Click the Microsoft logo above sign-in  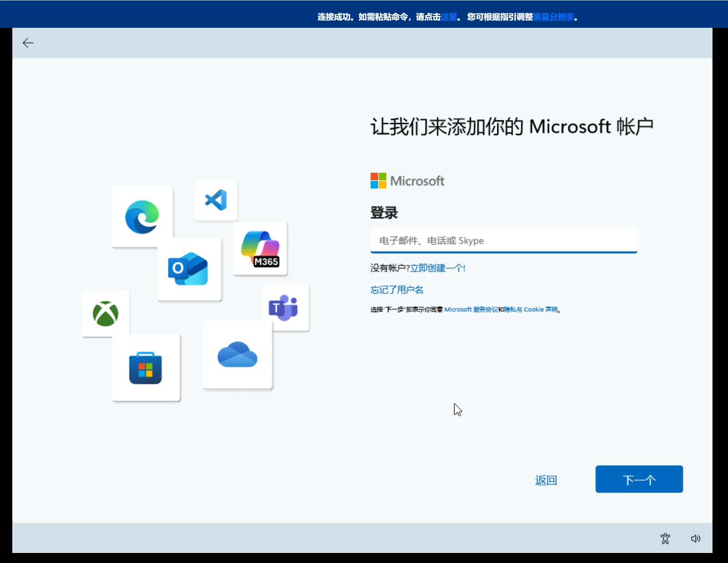point(407,181)
